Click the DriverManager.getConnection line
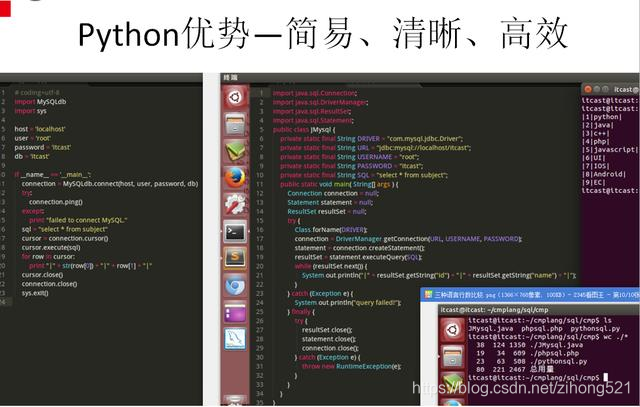The width and height of the screenshot is (640, 407). coord(408,239)
